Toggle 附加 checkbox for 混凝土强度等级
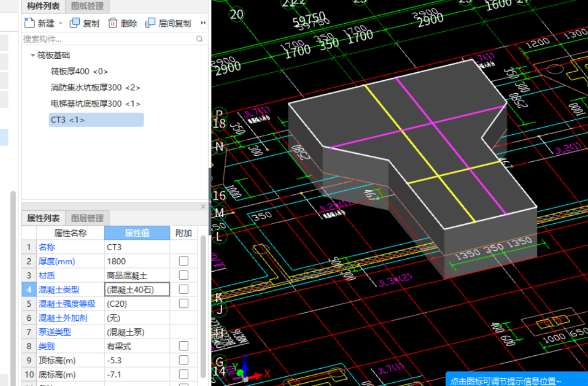The image size is (588, 386). [183, 304]
